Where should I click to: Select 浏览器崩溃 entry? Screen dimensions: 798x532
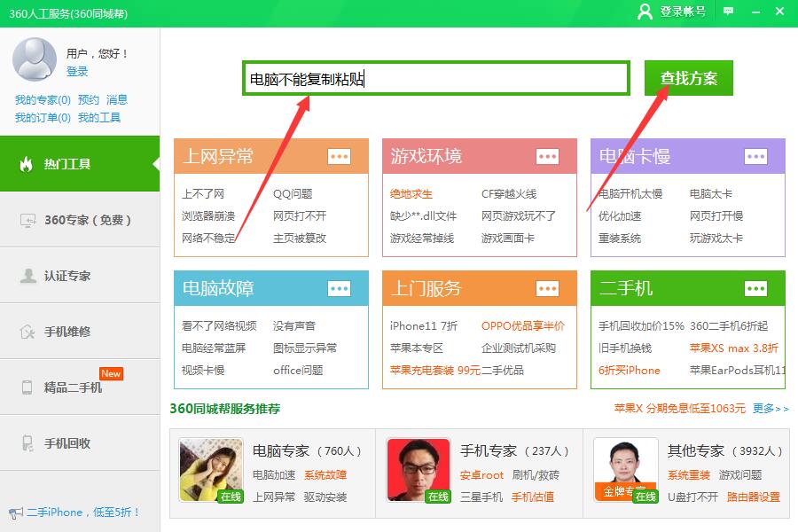(x=208, y=215)
